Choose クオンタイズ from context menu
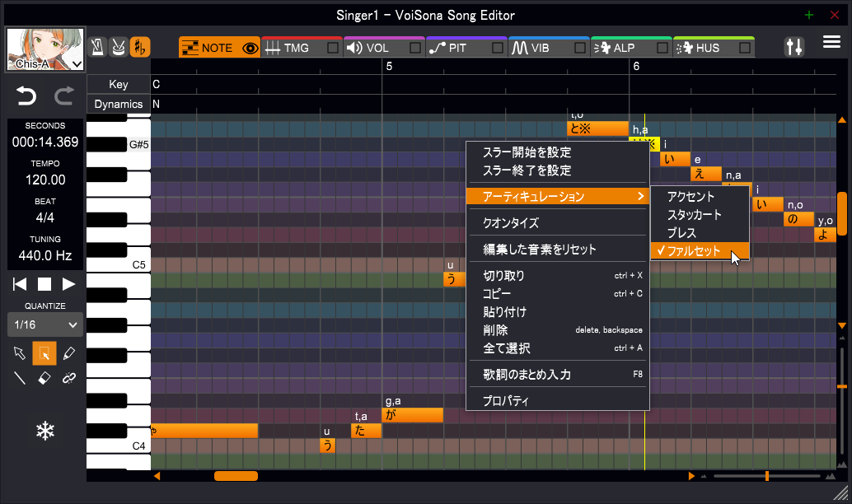Screen dimensions: 852x504 coord(558,222)
